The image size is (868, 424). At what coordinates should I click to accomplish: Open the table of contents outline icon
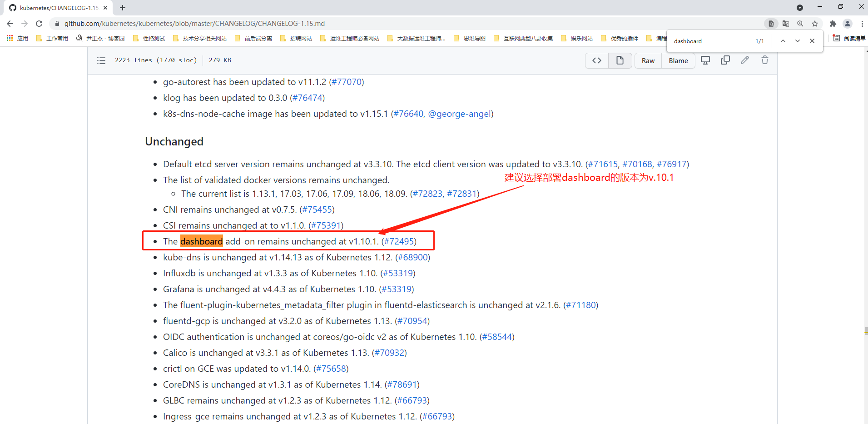101,60
